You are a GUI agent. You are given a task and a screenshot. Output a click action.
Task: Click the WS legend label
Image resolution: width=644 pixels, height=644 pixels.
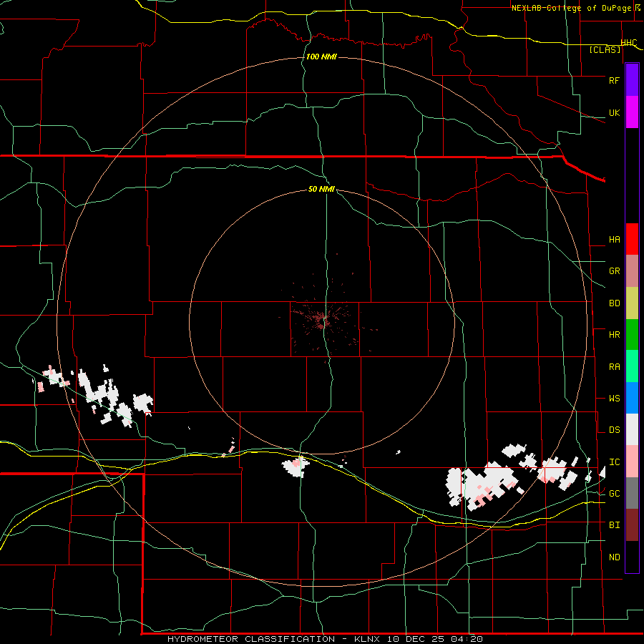click(x=614, y=399)
